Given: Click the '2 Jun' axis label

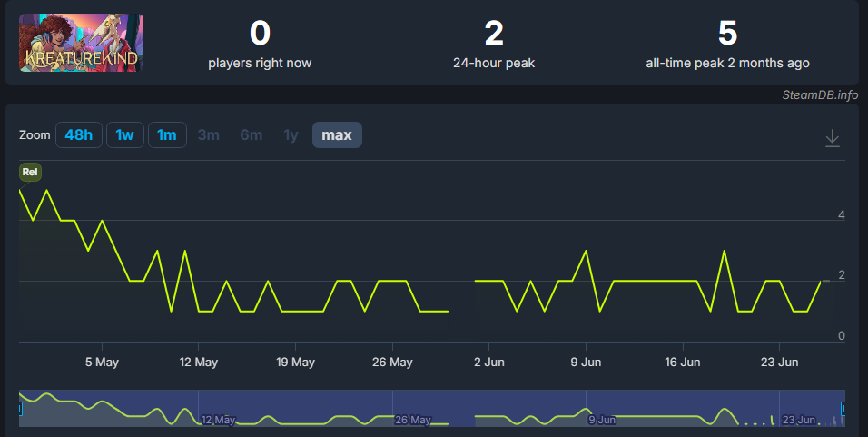Looking at the screenshot, I should point(489,363).
